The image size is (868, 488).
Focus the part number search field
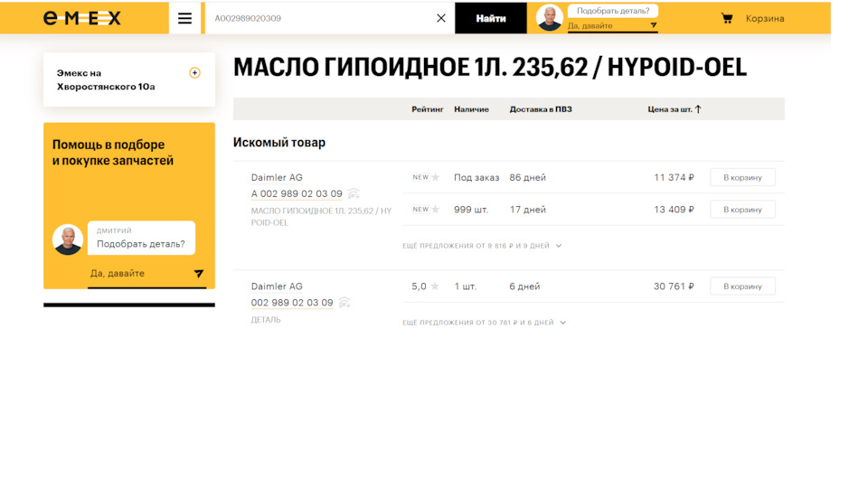(x=321, y=18)
